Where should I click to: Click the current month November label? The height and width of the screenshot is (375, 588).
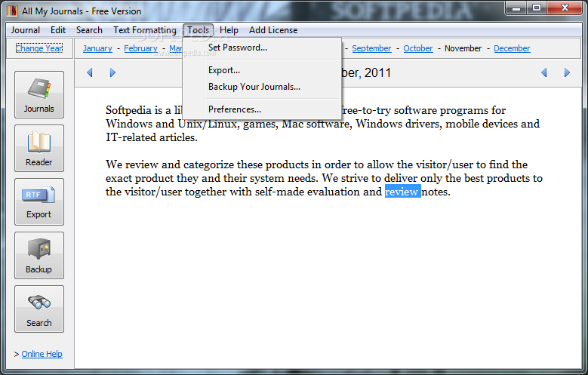tap(463, 48)
